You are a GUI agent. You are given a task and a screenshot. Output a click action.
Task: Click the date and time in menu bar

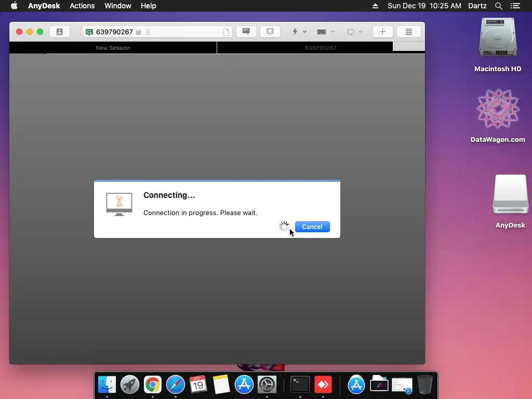(424, 6)
